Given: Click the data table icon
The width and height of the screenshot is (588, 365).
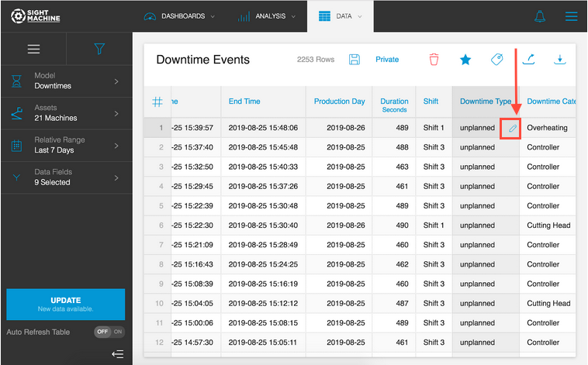Looking at the screenshot, I should pos(324,16).
